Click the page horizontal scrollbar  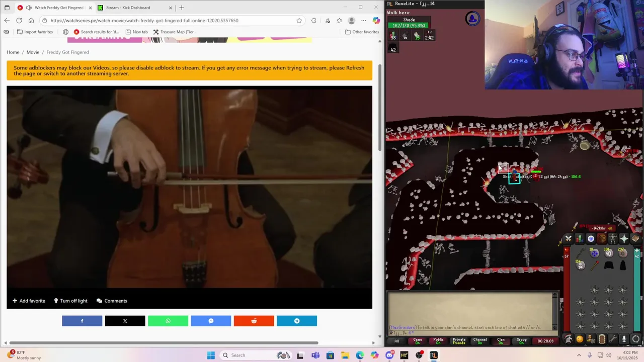click(164, 343)
